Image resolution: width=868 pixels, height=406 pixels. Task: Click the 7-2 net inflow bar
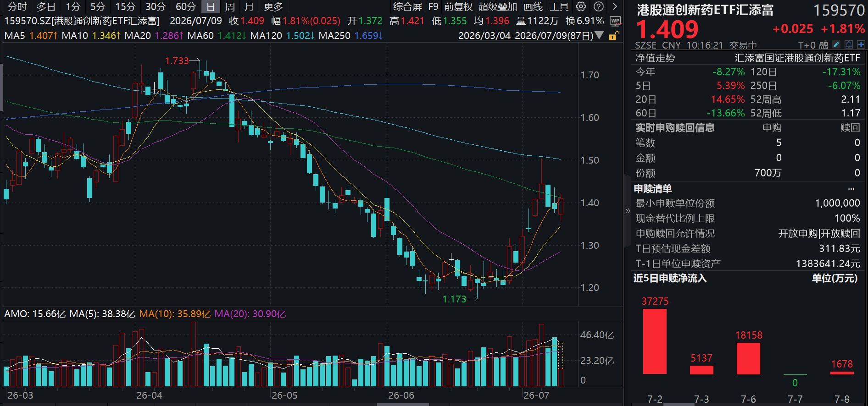[655, 341]
